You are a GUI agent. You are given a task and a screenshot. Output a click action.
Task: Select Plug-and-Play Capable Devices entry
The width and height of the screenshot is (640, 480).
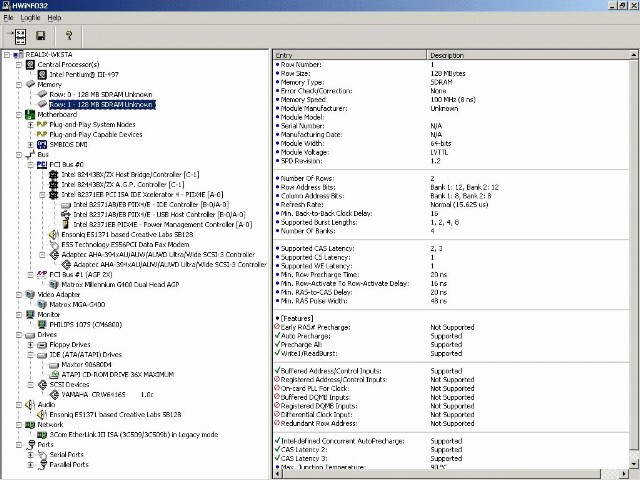[96, 134]
